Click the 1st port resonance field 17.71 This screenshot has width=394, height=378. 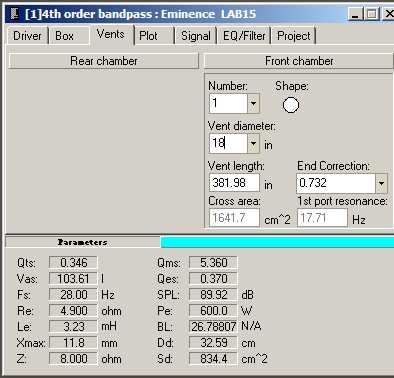click(322, 218)
